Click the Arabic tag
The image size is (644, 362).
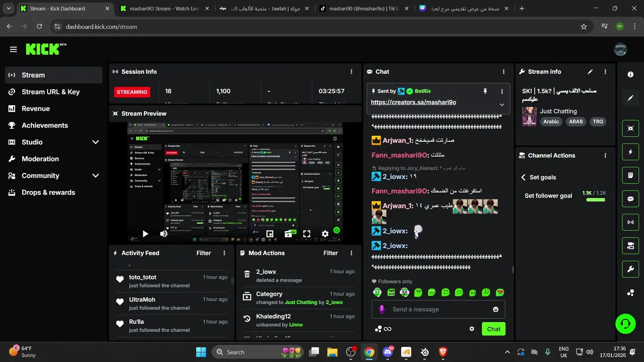pos(551,122)
